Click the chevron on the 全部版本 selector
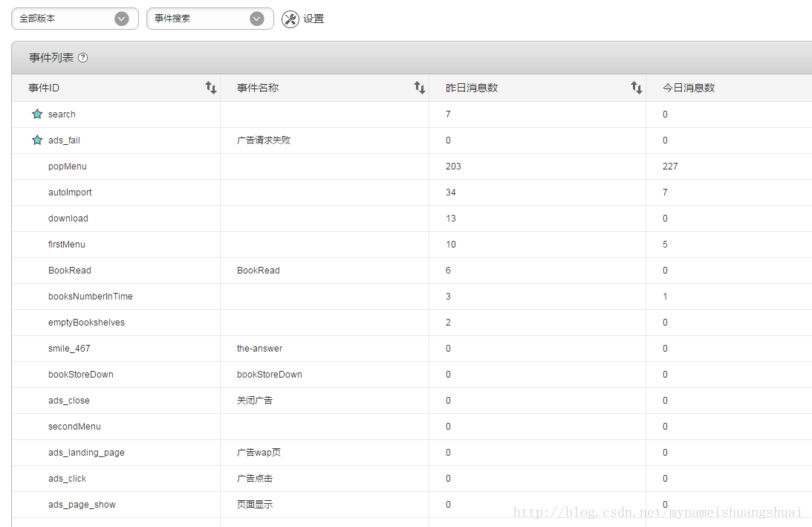The image size is (812, 527). point(121,18)
